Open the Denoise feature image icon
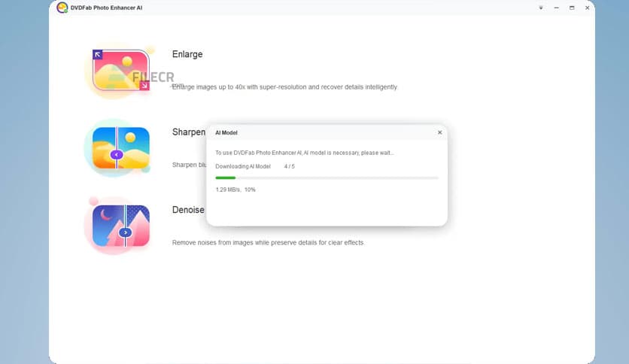 click(120, 226)
